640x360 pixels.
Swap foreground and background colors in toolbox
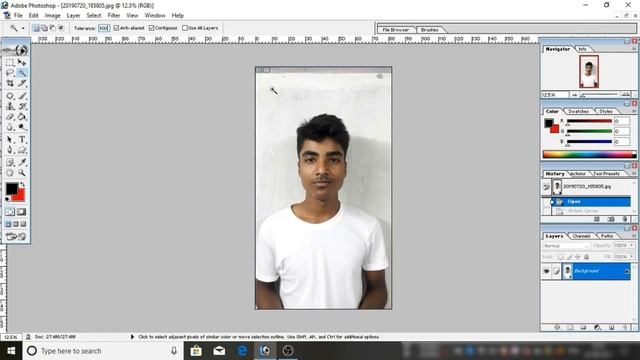point(22,184)
